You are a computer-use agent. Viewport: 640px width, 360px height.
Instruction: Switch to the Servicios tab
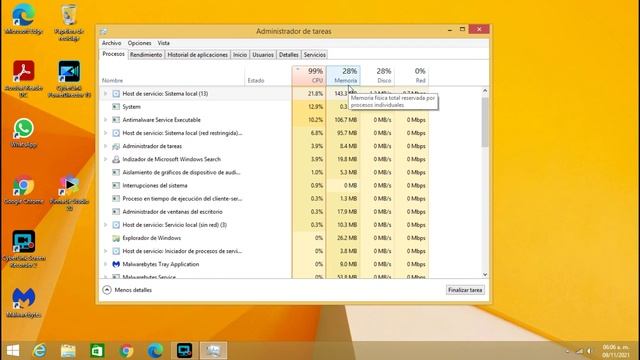click(x=315, y=55)
